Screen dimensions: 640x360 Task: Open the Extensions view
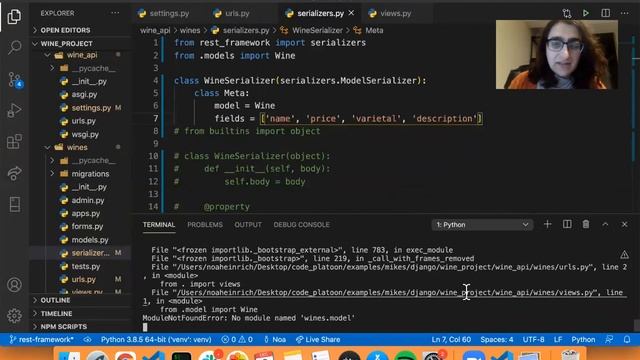tap(14, 142)
